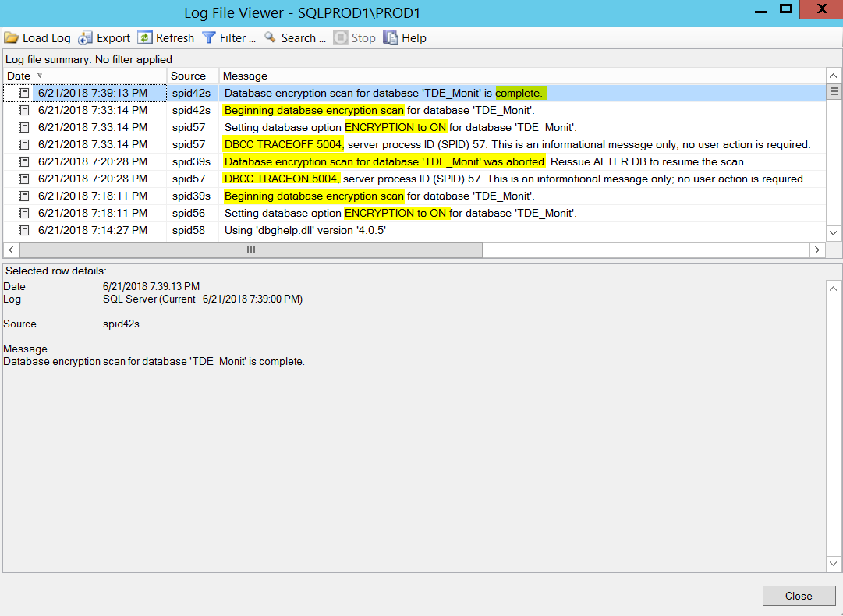This screenshot has width=843, height=616.
Task: Click the Search magnifier icon
Action: [x=270, y=37]
